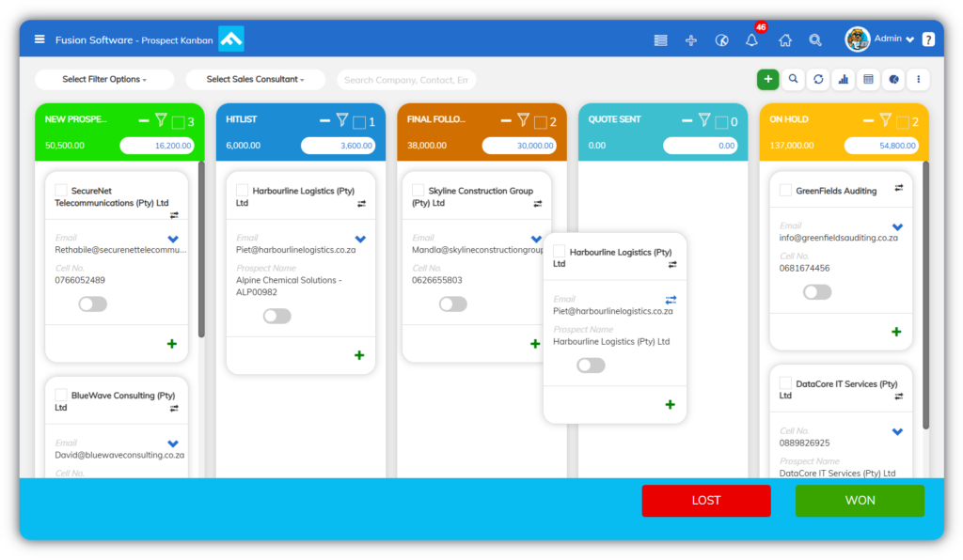Add item with plus on SecureNet card
Screen dimensions: 963x560
click(172, 344)
